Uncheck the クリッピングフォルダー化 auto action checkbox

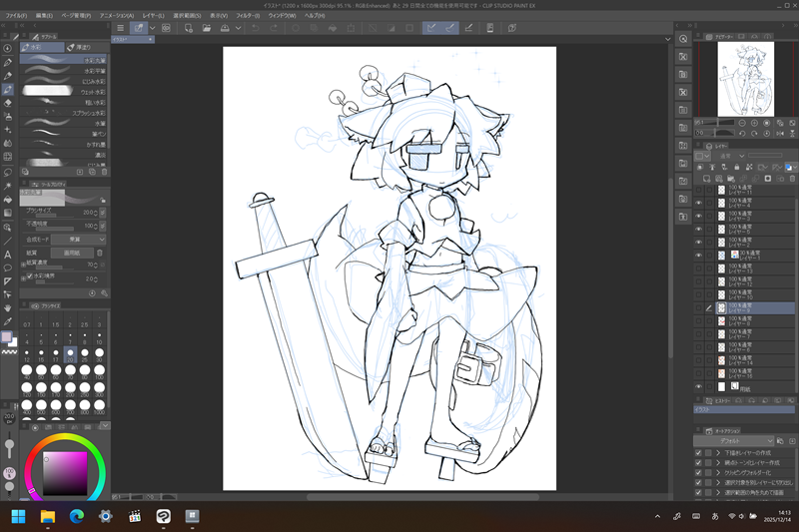pyautogui.click(x=698, y=472)
